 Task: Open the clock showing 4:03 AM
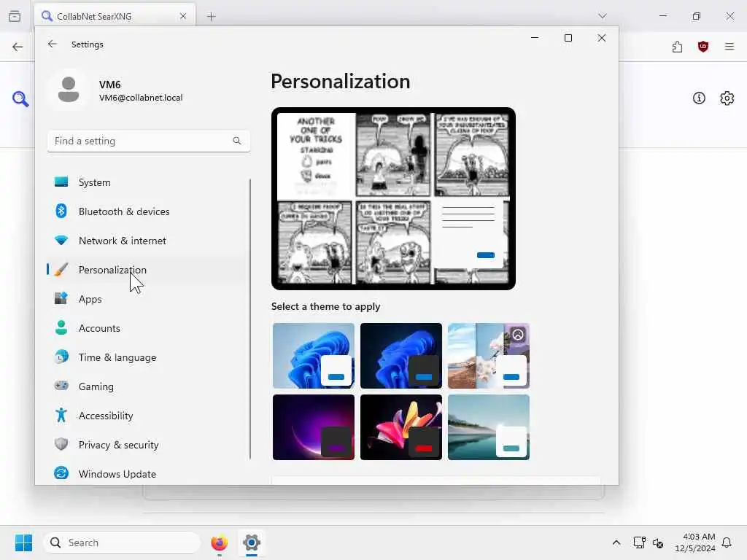click(695, 542)
